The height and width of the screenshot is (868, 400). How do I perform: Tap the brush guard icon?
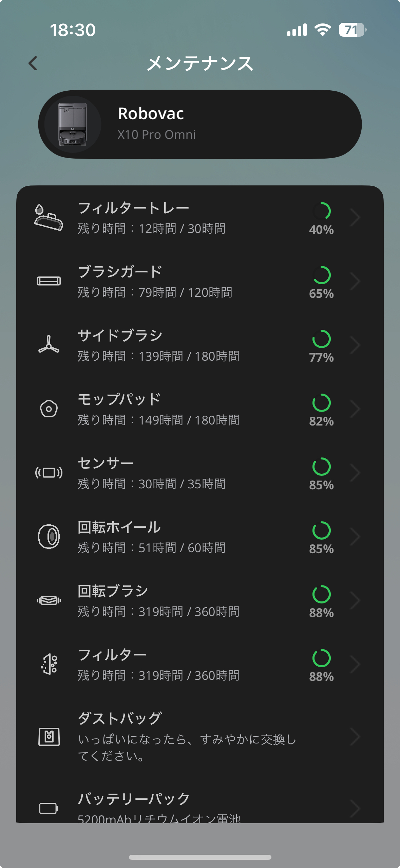click(x=49, y=281)
